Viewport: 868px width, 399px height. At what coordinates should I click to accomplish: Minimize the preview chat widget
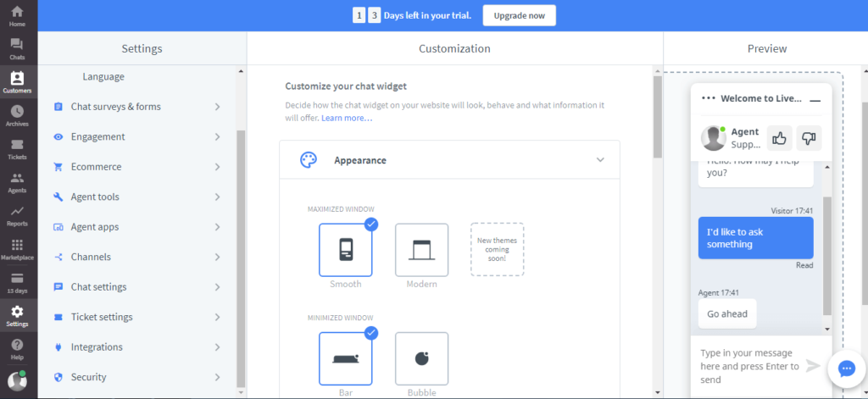pos(815,101)
